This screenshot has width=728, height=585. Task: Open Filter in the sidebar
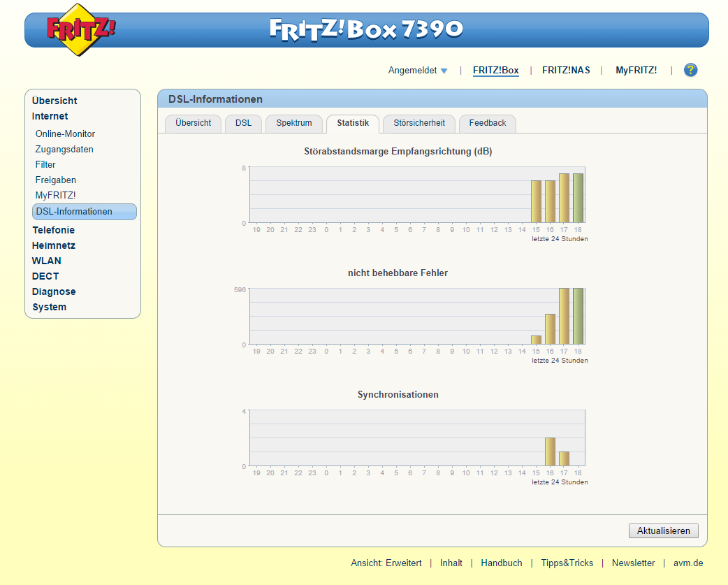[45, 164]
